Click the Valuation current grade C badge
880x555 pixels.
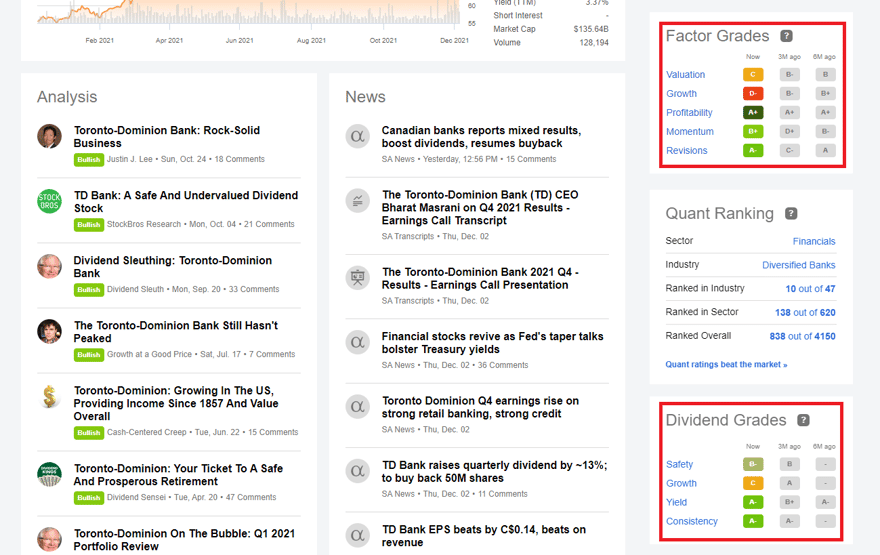tap(753, 75)
